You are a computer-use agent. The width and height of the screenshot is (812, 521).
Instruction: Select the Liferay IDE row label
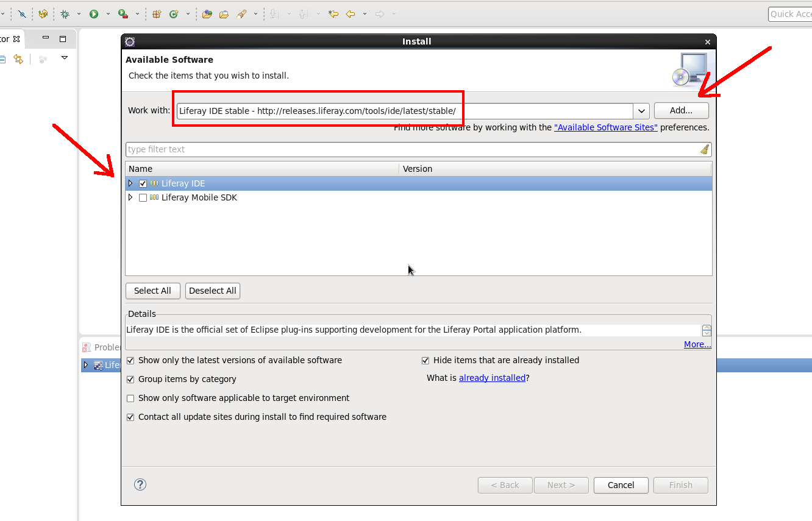pyautogui.click(x=183, y=183)
